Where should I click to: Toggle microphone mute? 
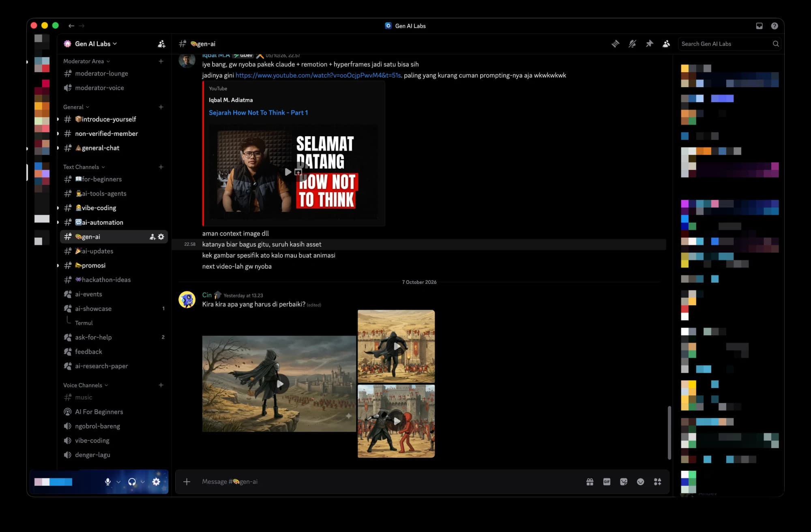pos(107,482)
